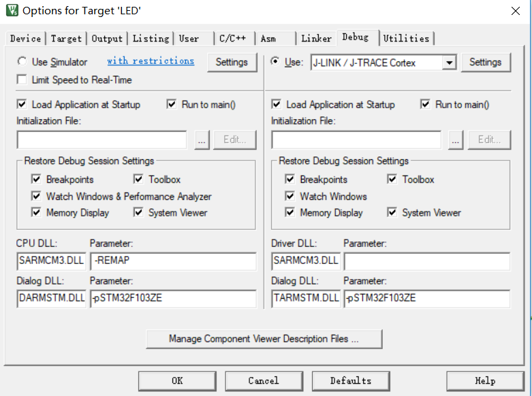Toggle J-LINK System Viewer checkbox
Viewport: 532px width, 396px height.
(x=392, y=212)
